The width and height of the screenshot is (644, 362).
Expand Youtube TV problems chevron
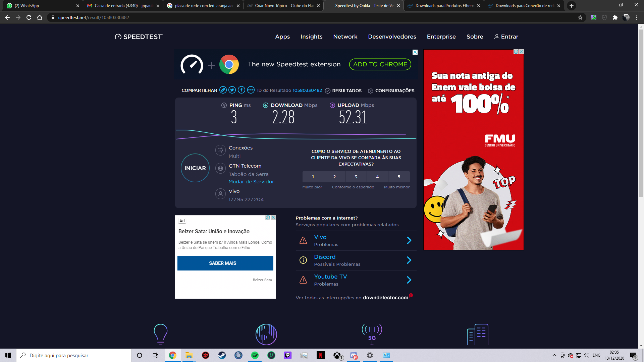tap(409, 280)
